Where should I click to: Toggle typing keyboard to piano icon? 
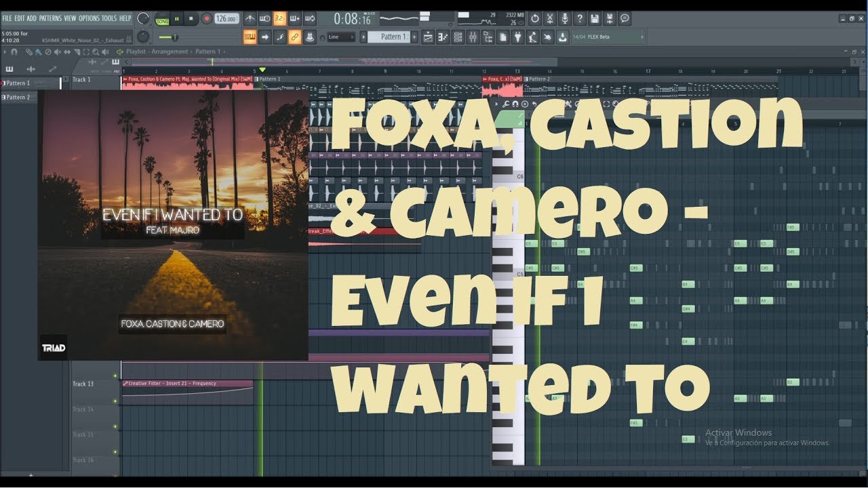(250, 37)
